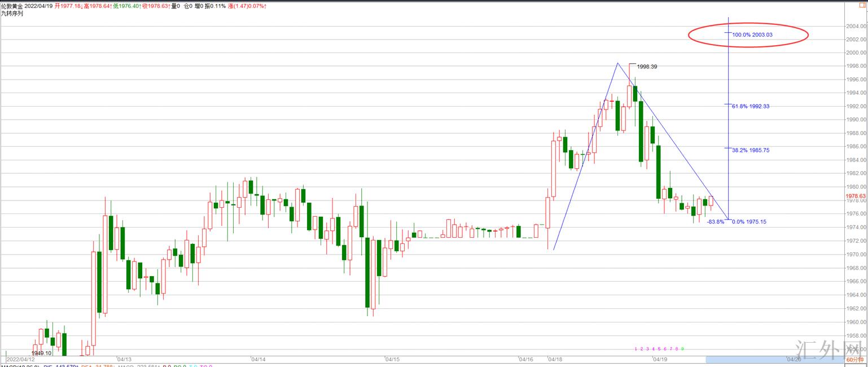Image resolution: width=868 pixels, height=367 pixels.
Task: Select the 61.8% 1992.33 Fibonacci level
Action: (751, 106)
